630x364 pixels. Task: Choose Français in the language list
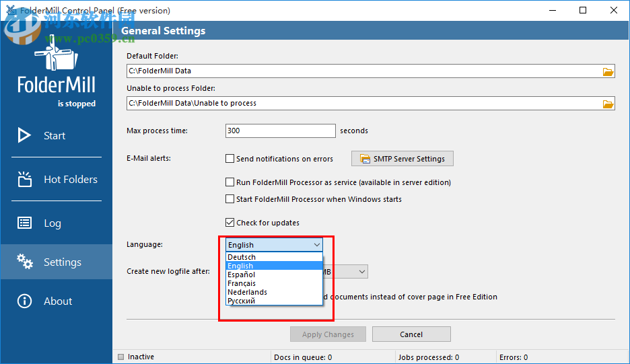[x=242, y=283]
